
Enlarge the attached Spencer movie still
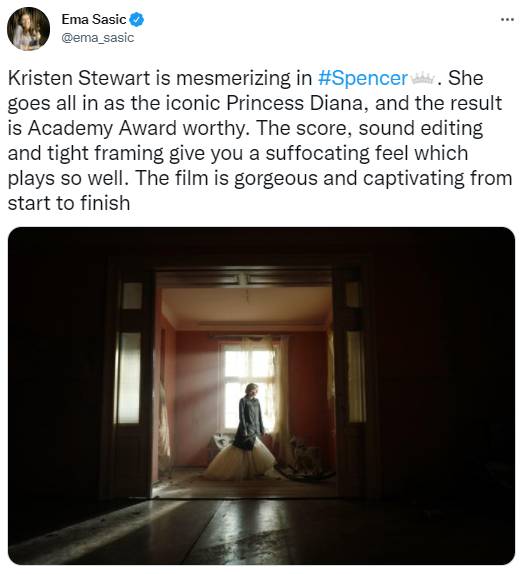(x=261, y=395)
